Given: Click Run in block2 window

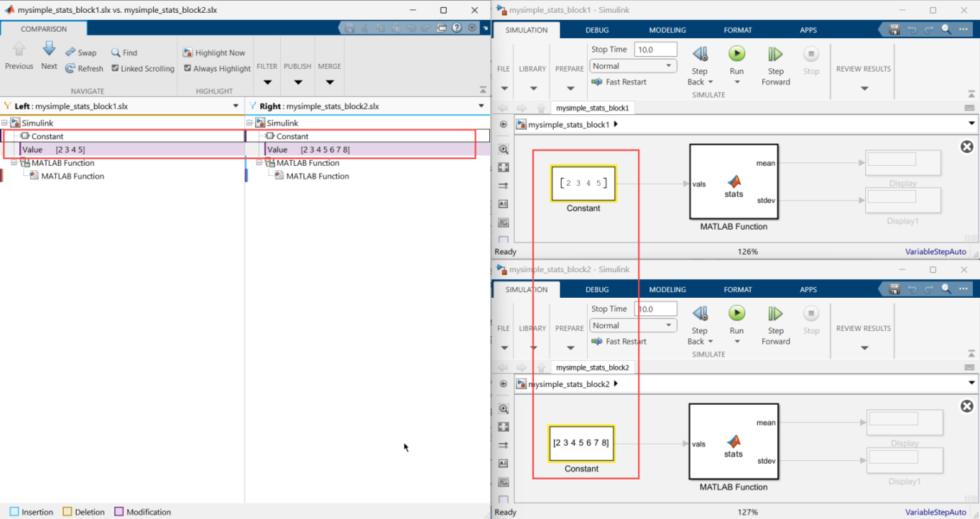Looking at the screenshot, I should [737, 313].
